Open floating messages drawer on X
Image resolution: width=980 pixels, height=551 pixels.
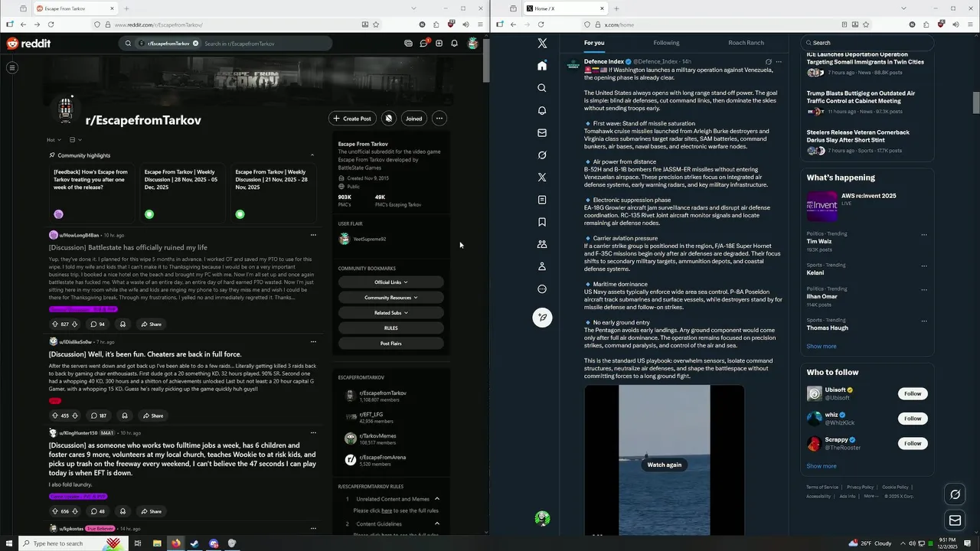[955, 521]
